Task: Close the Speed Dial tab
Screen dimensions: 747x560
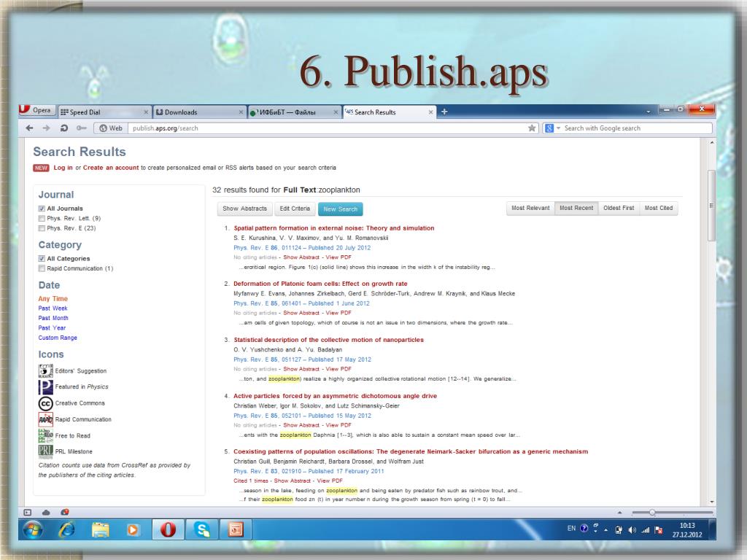Action: pos(146,112)
